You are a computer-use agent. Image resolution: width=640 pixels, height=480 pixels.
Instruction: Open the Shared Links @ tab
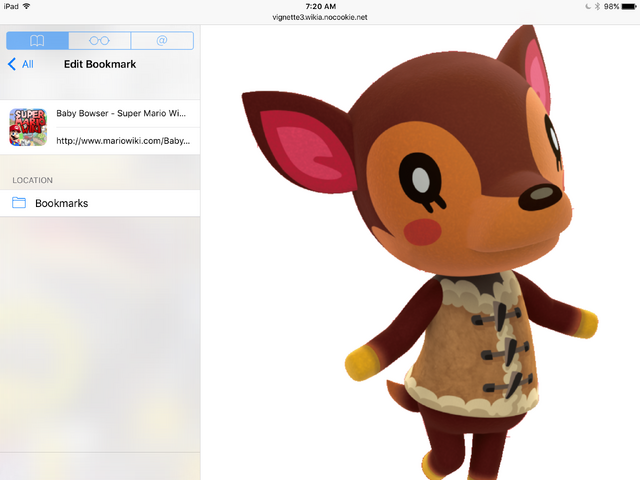click(x=162, y=40)
